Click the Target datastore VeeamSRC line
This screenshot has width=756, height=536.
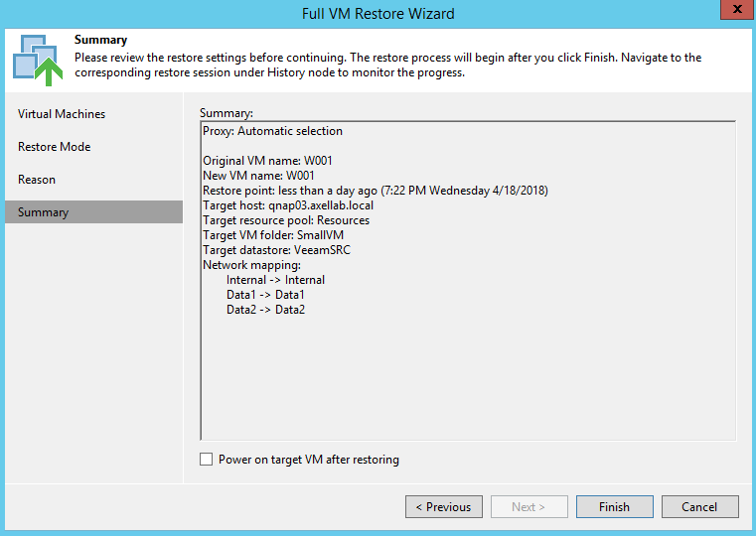coord(276,250)
